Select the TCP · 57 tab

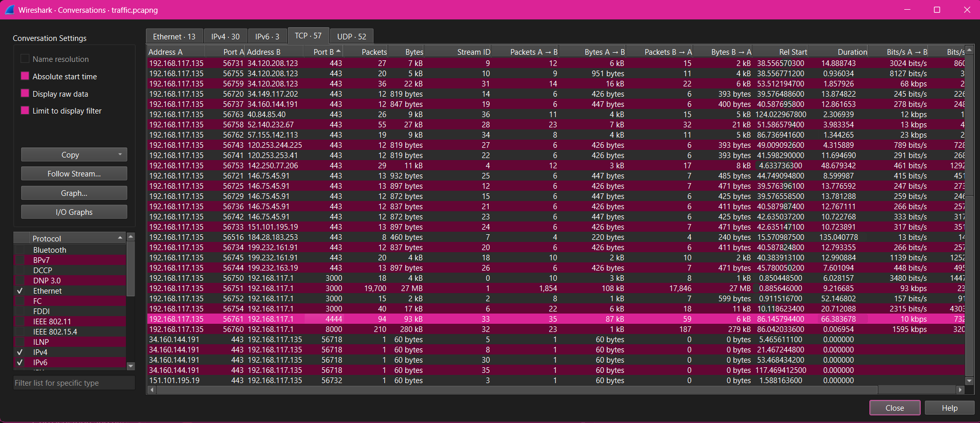click(x=308, y=35)
